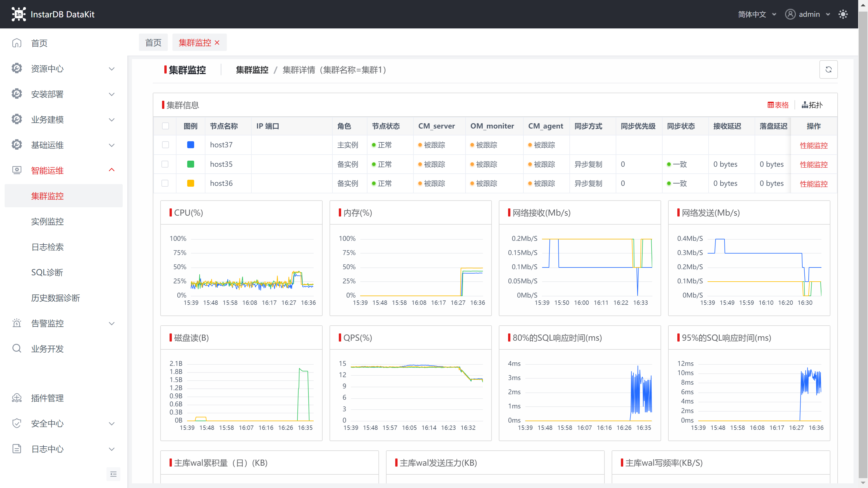Screen dimensions: 868x488
Task: Click the 内存(%) chart area
Action: (411, 270)
